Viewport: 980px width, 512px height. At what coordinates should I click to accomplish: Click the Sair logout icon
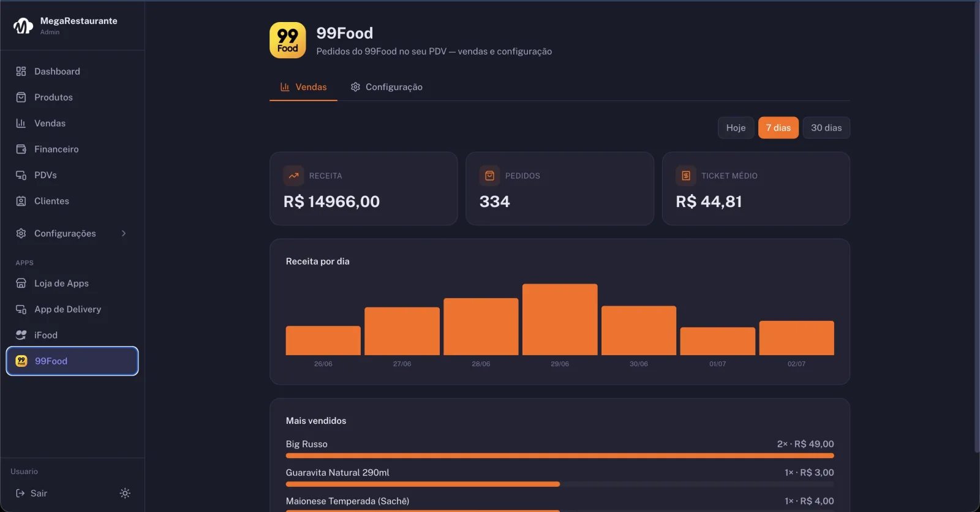click(20, 493)
